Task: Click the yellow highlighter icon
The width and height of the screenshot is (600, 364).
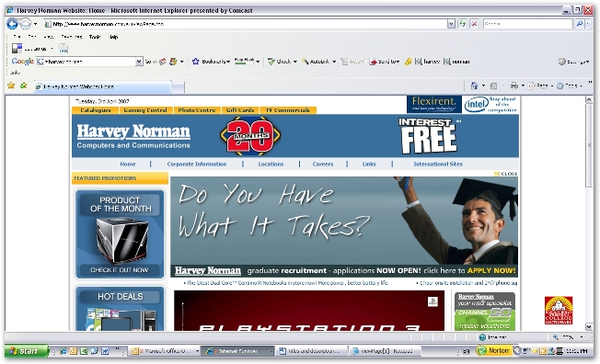Action: tap(408, 62)
